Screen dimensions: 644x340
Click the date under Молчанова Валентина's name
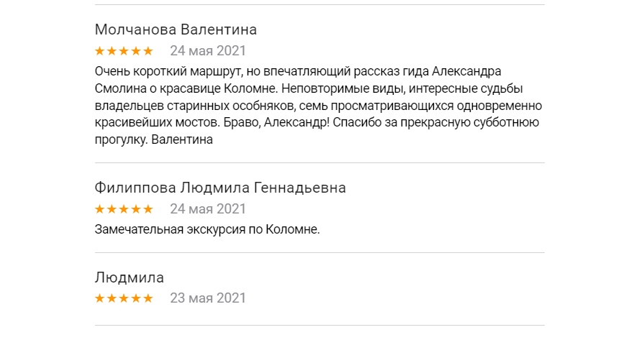tap(208, 51)
